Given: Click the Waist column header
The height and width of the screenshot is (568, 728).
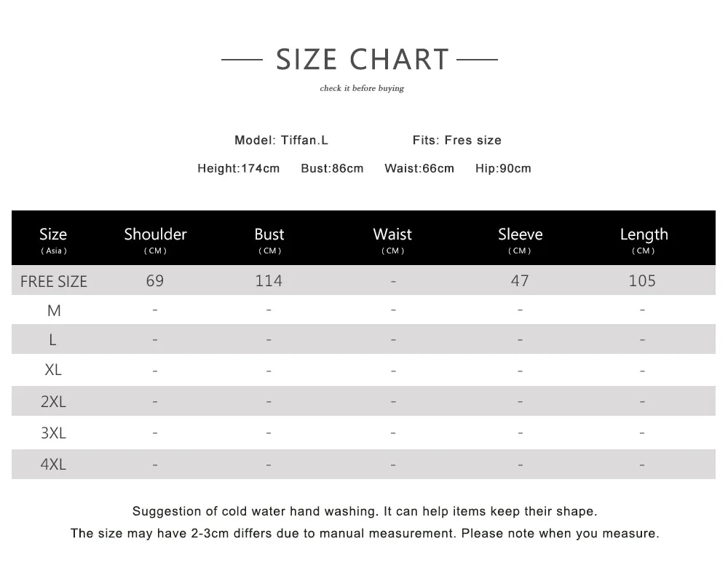Looking at the screenshot, I should pos(392,234).
